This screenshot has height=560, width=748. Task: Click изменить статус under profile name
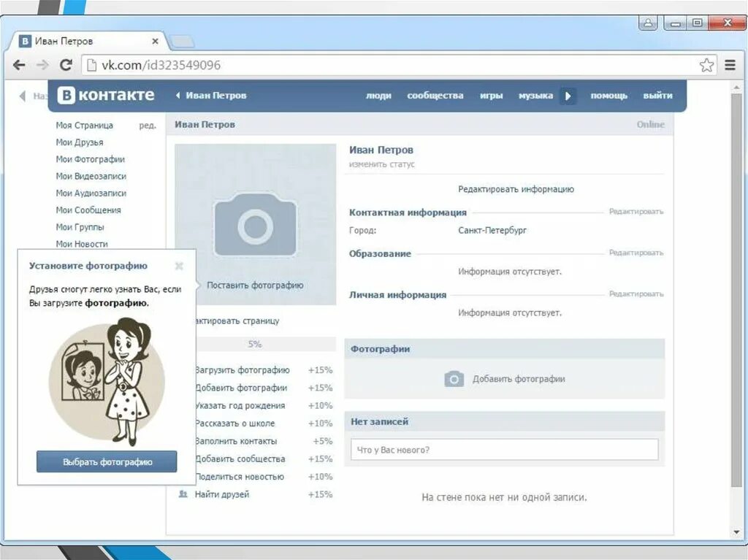(381, 164)
